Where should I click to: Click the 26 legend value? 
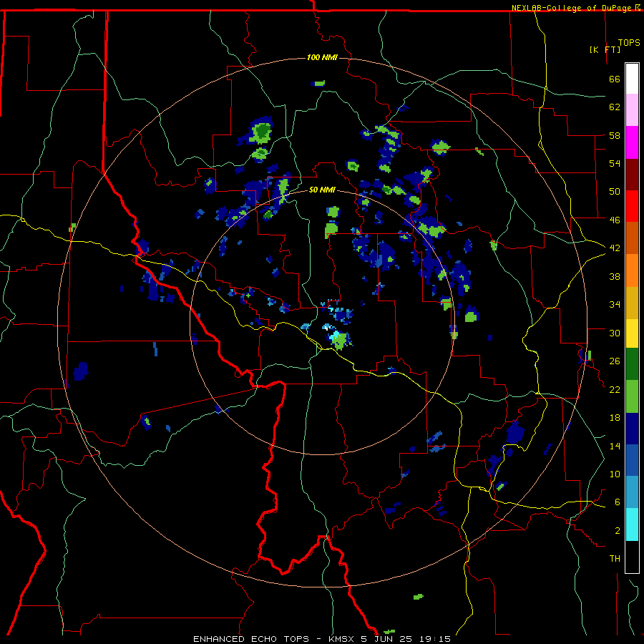(x=615, y=361)
